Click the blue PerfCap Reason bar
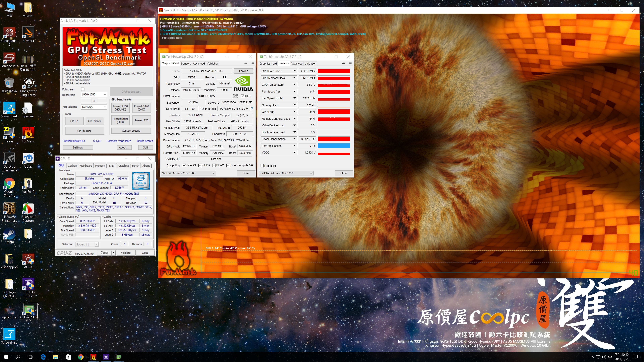This screenshot has height=362, width=644. (x=334, y=146)
